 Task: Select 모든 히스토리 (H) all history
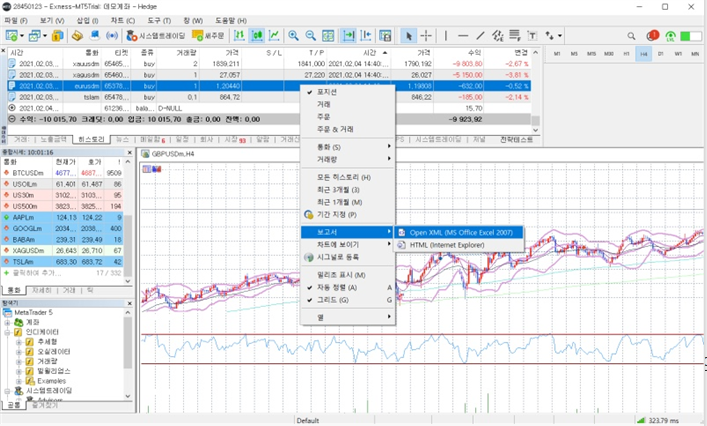pos(348,177)
